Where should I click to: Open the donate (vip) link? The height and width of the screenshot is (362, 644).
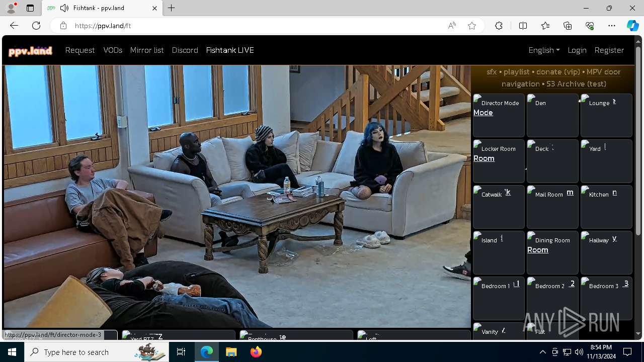tap(558, 72)
